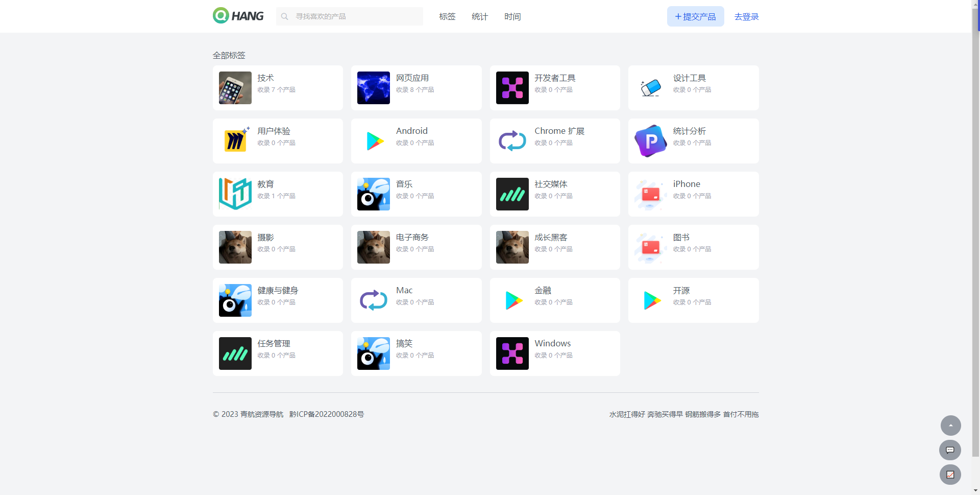Click the floating feedback edit icon
The width and height of the screenshot is (980, 495).
(x=950, y=475)
